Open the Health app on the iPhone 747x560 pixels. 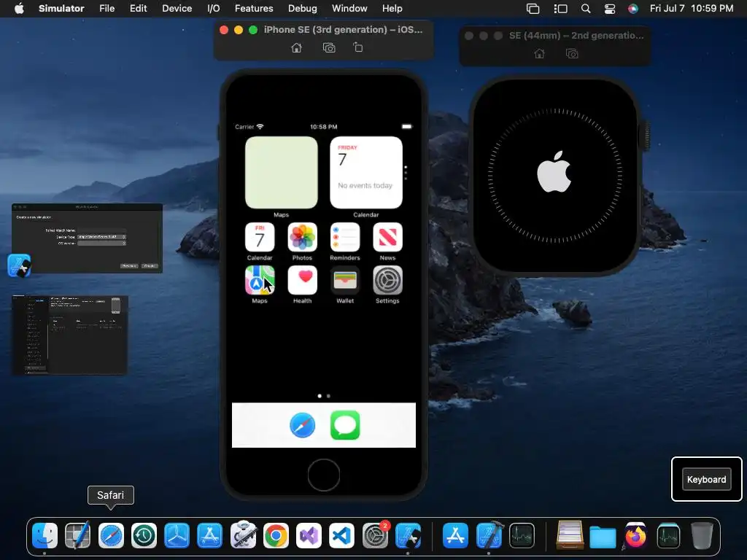point(303,280)
